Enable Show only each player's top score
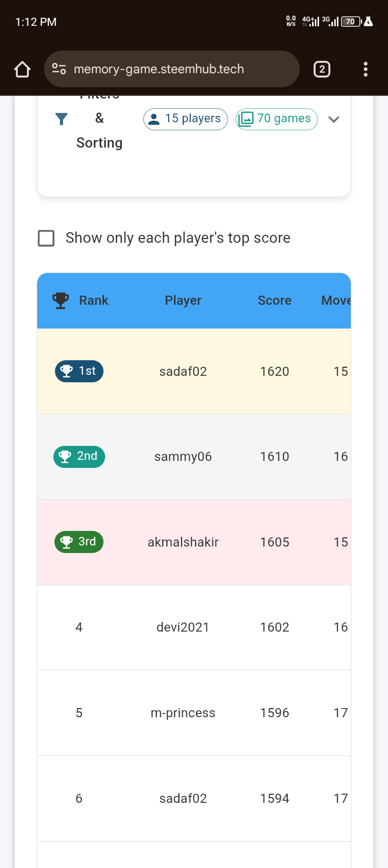 46,238
